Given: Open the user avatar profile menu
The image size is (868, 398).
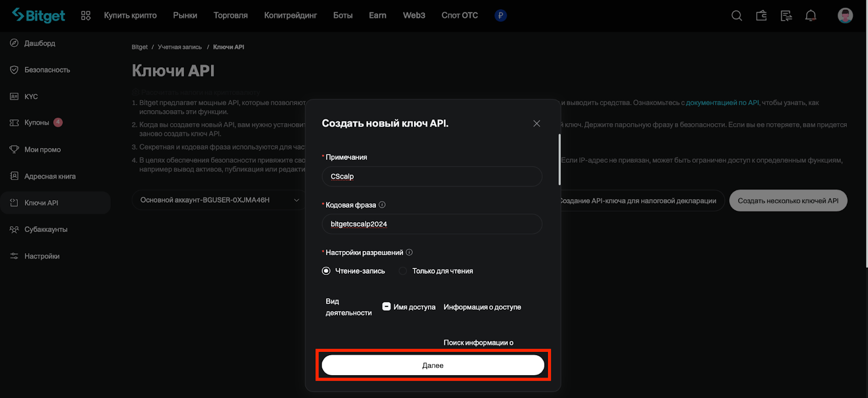Looking at the screenshot, I should [x=845, y=15].
